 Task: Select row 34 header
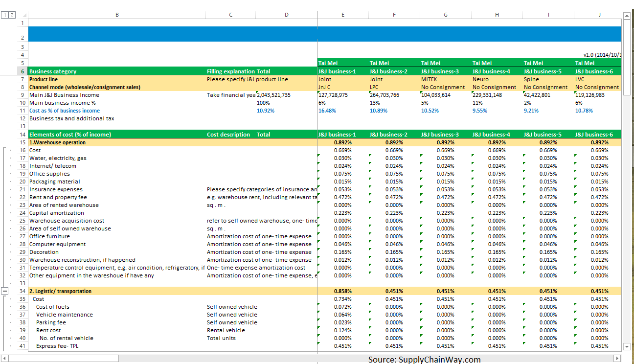[23, 291]
